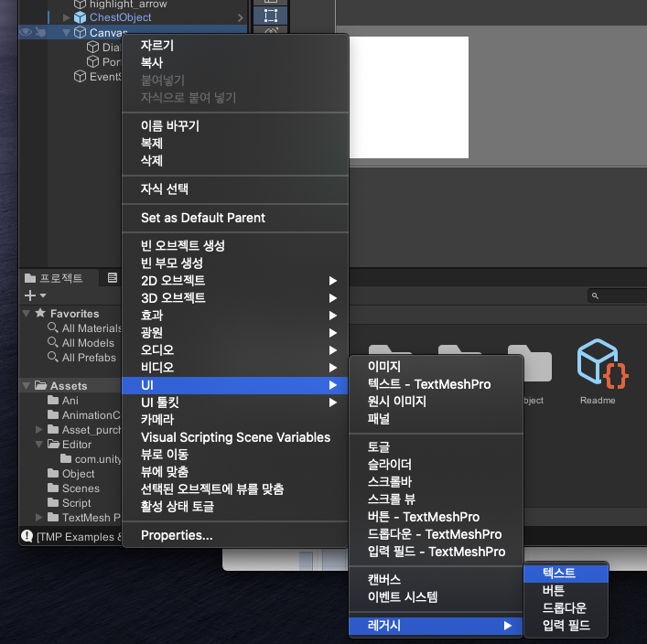
Task: Expand the ChestObject hierarchy item
Action: (66, 17)
